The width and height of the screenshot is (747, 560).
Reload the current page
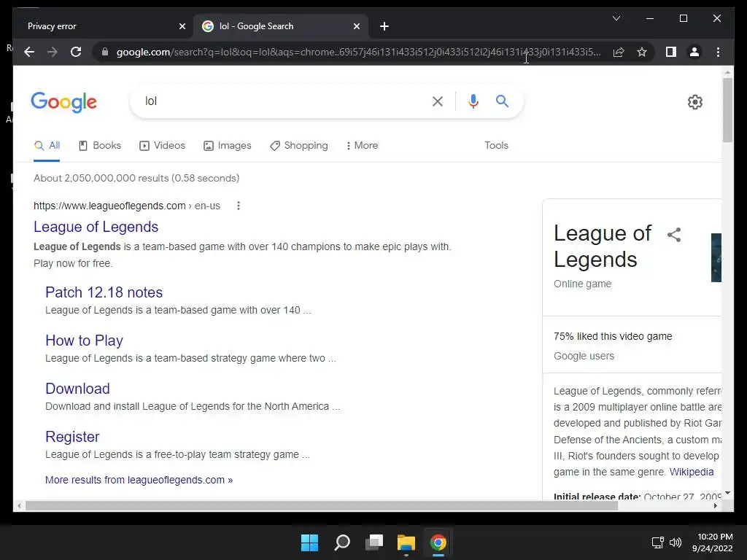click(x=76, y=52)
